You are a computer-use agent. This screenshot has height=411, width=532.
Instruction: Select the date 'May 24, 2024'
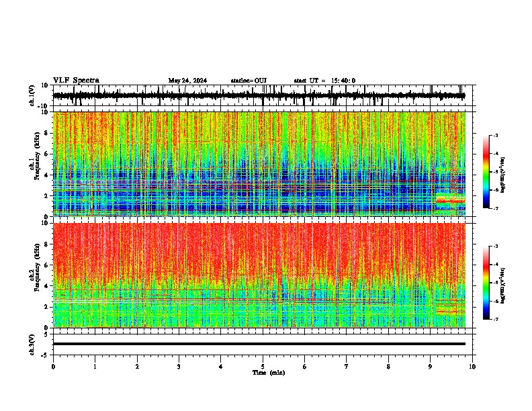tap(187, 81)
